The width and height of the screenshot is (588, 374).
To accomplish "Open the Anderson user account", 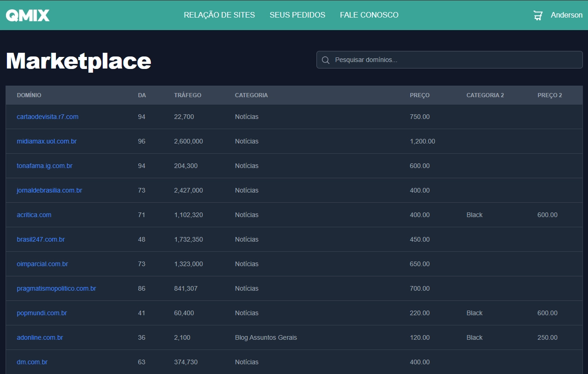I will point(567,15).
